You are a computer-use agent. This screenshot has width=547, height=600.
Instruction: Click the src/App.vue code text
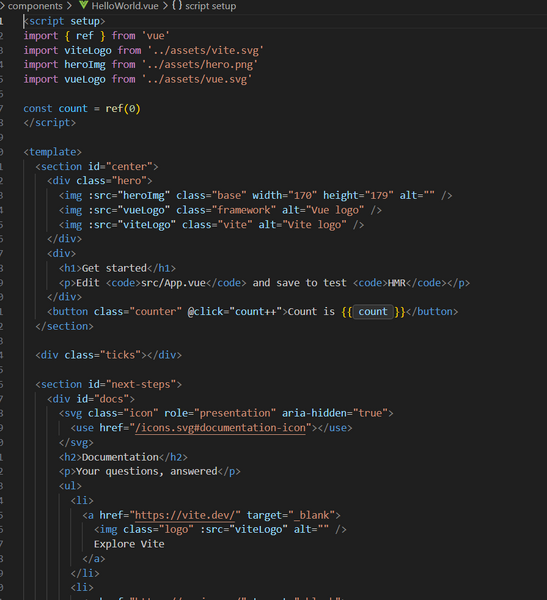[x=173, y=282]
